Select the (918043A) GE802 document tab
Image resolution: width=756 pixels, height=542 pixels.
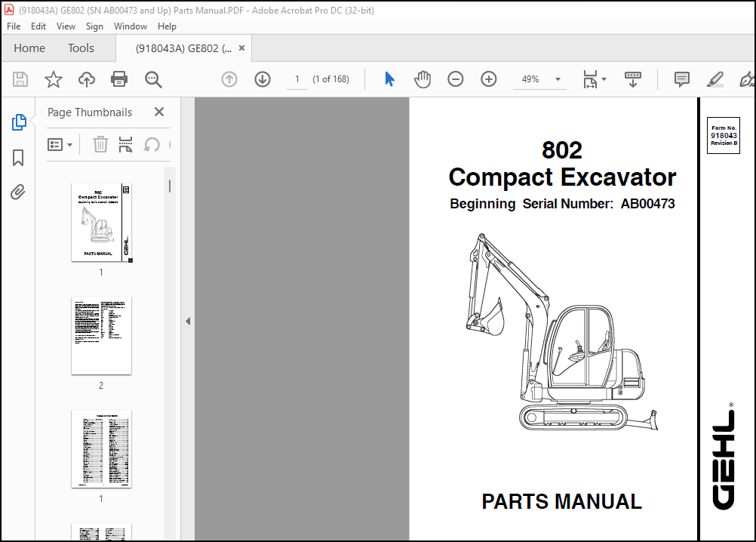[183, 48]
